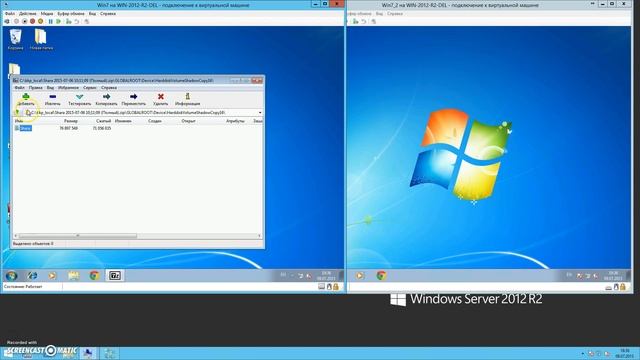Open Буфер обмена menu of Win7 VM window

coord(71,13)
